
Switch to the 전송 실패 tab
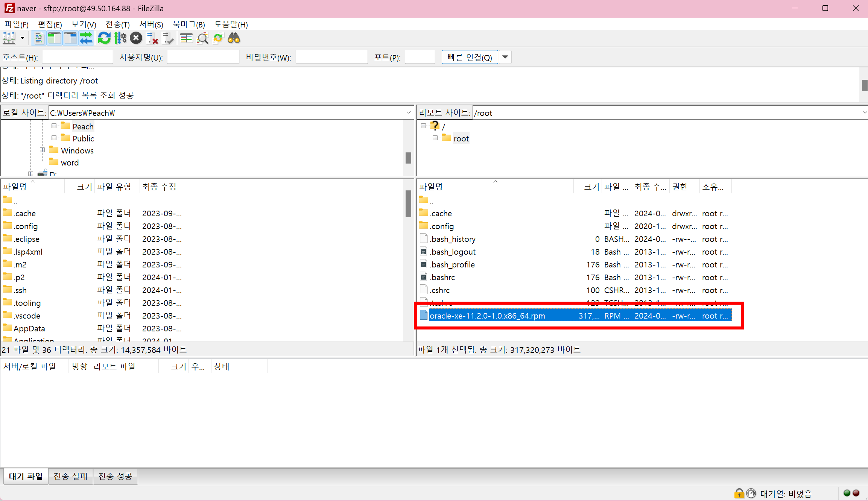(x=70, y=477)
